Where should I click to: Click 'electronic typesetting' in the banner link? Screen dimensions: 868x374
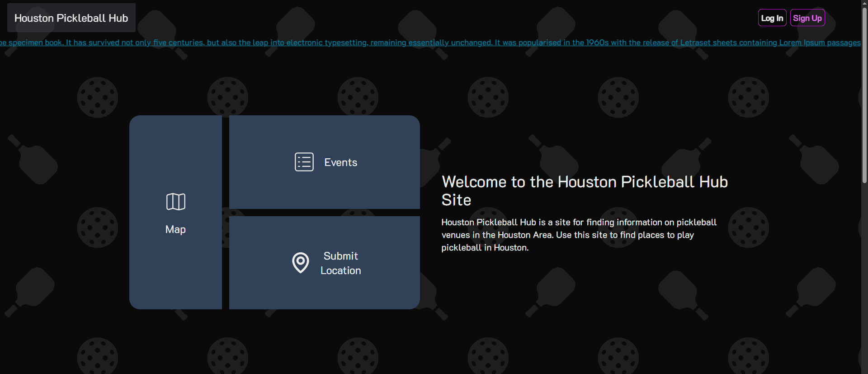point(326,43)
